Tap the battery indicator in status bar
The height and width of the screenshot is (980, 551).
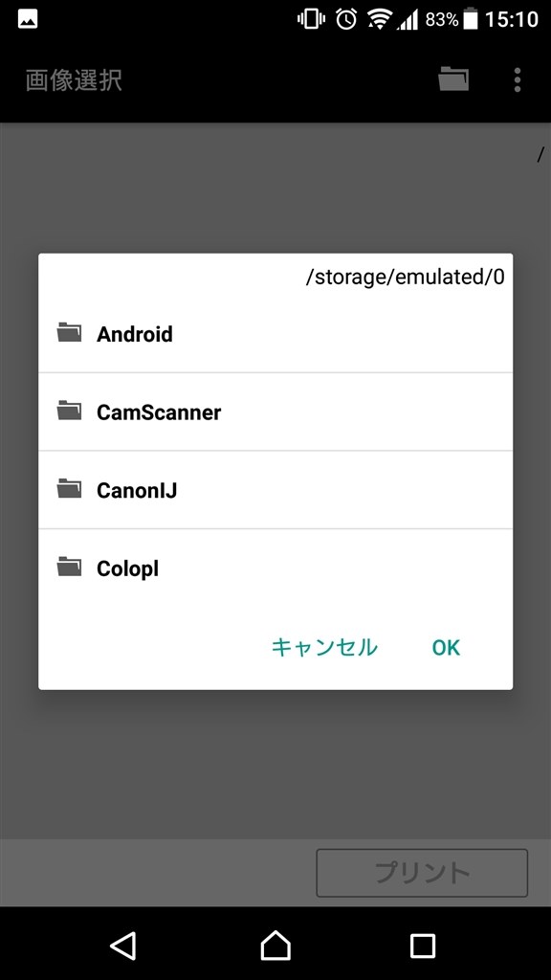click(471, 19)
